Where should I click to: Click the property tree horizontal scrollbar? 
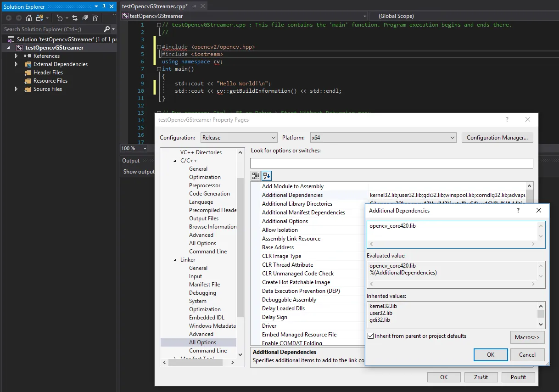click(198, 362)
